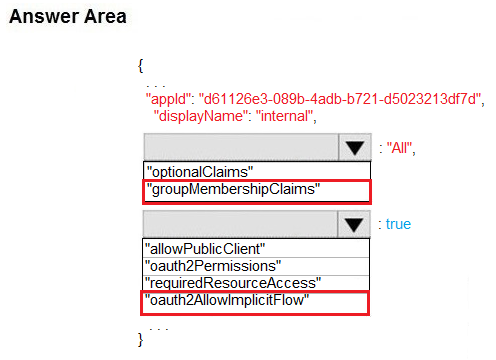496x360 pixels.
Task: Pick the "requiredResourceAccess" option
Action: click(256, 283)
